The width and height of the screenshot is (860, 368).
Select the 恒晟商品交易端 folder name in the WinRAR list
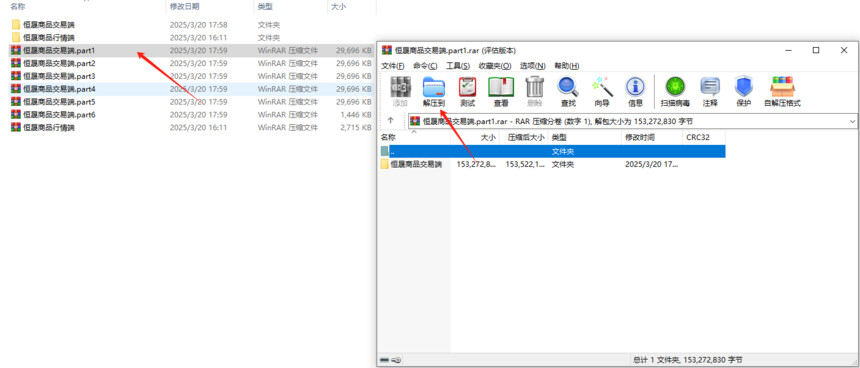pyautogui.click(x=416, y=164)
